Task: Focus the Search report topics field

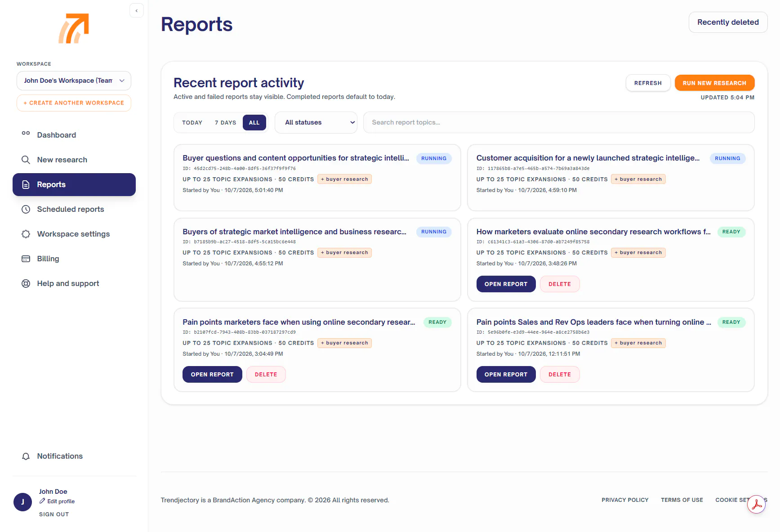Action: [559, 122]
